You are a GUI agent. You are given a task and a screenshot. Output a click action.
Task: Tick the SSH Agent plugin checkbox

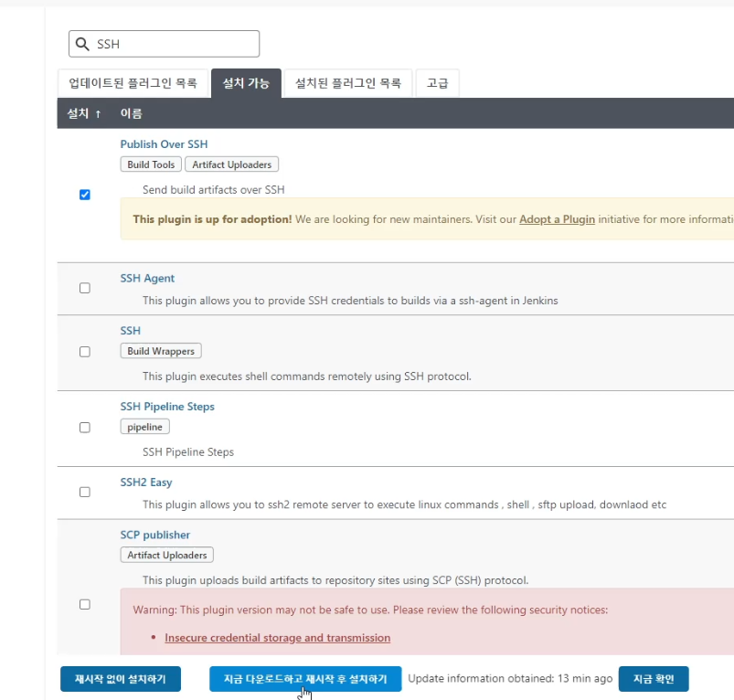(85, 288)
